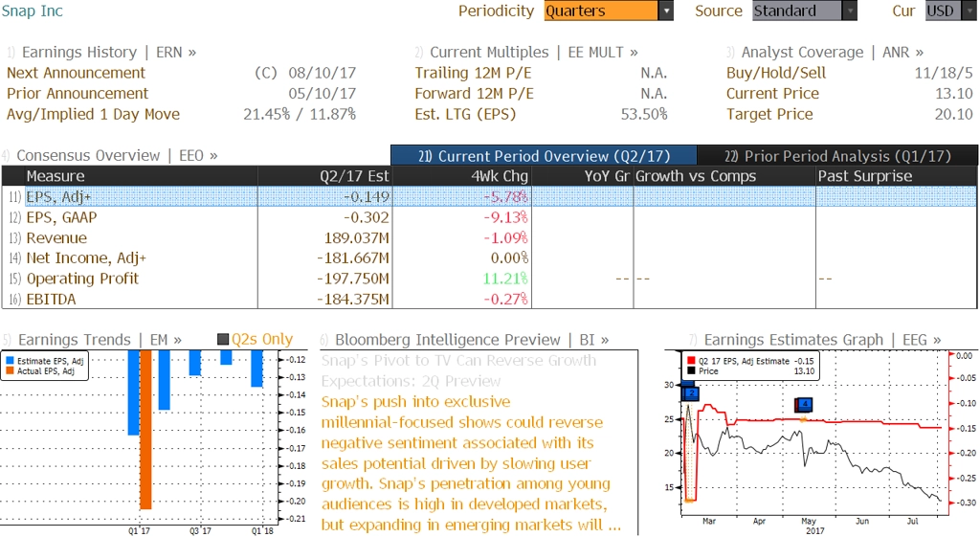
Task: Open the Cur USD currency dropdown
Action: [950, 11]
